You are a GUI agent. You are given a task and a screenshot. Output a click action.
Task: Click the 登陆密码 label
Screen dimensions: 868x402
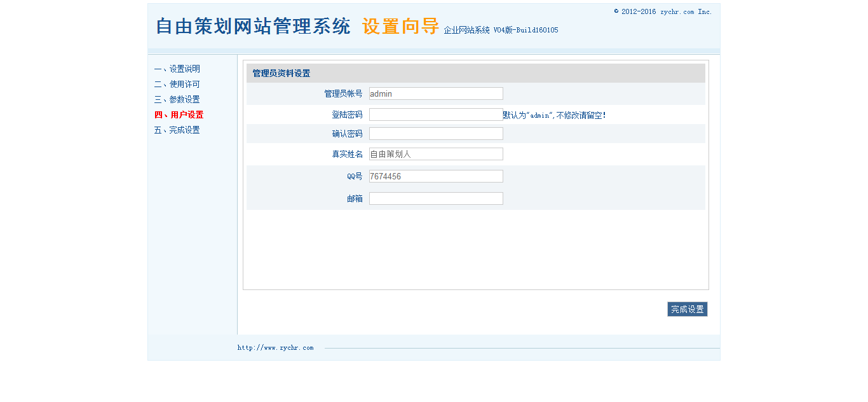[x=347, y=114]
